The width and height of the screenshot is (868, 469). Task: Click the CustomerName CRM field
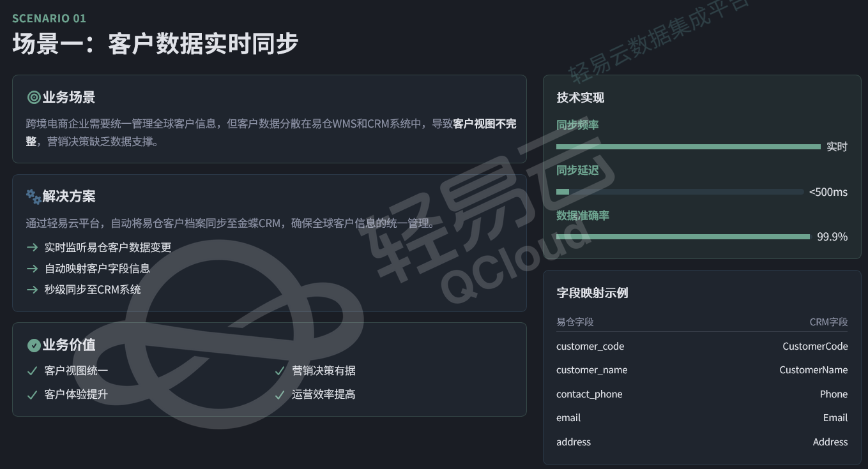pos(813,370)
